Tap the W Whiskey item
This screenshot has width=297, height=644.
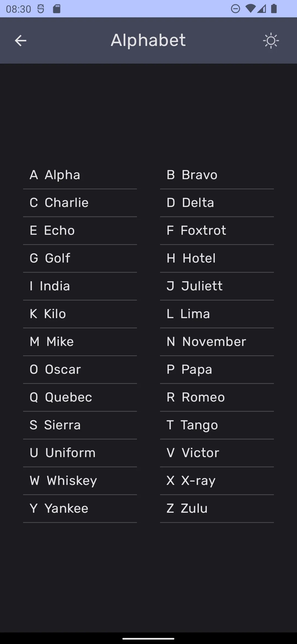(80, 481)
